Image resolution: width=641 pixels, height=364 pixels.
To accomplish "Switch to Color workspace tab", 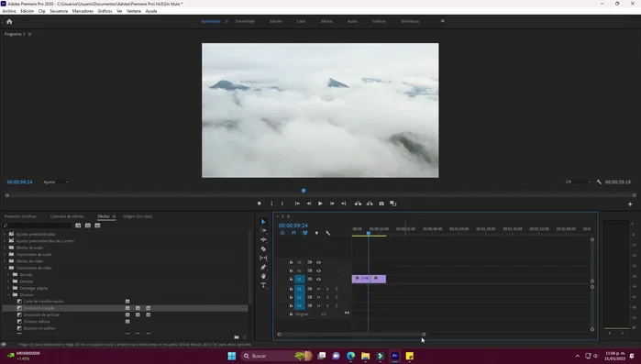I will [x=301, y=21].
